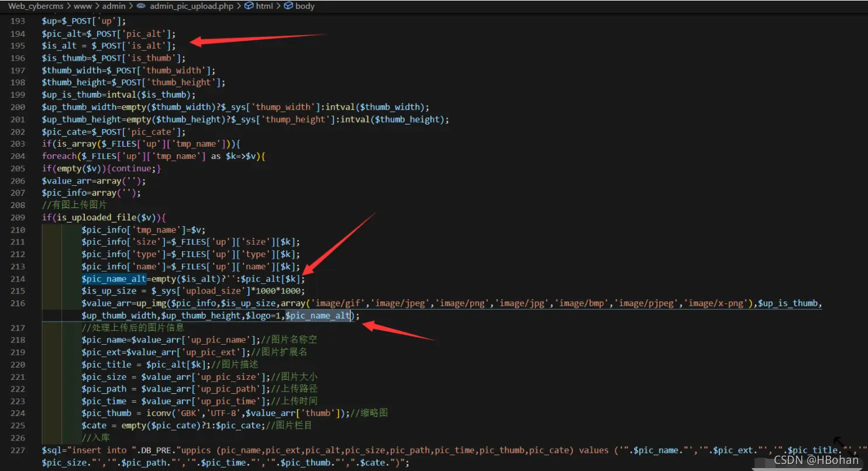The height and width of the screenshot is (471, 868).
Task: Click the body symbol cube icon
Action: pyautogui.click(x=288, y=6)
